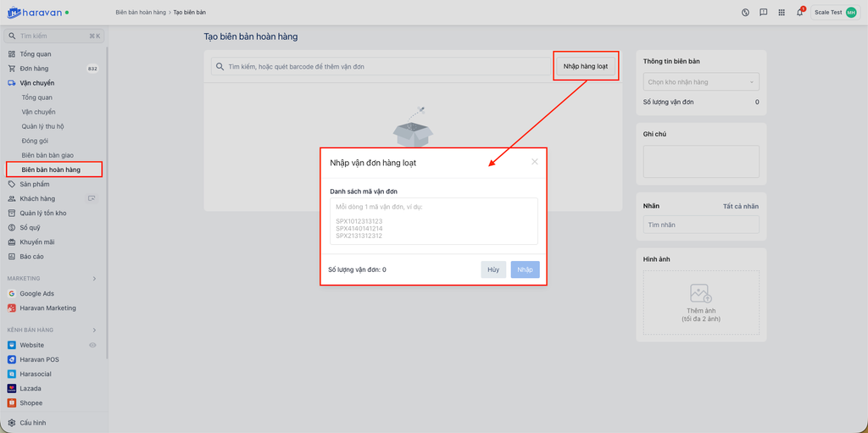Screen dimensions: 868x433
Task: Open the notifications bell icon
Action: [799, 13]
